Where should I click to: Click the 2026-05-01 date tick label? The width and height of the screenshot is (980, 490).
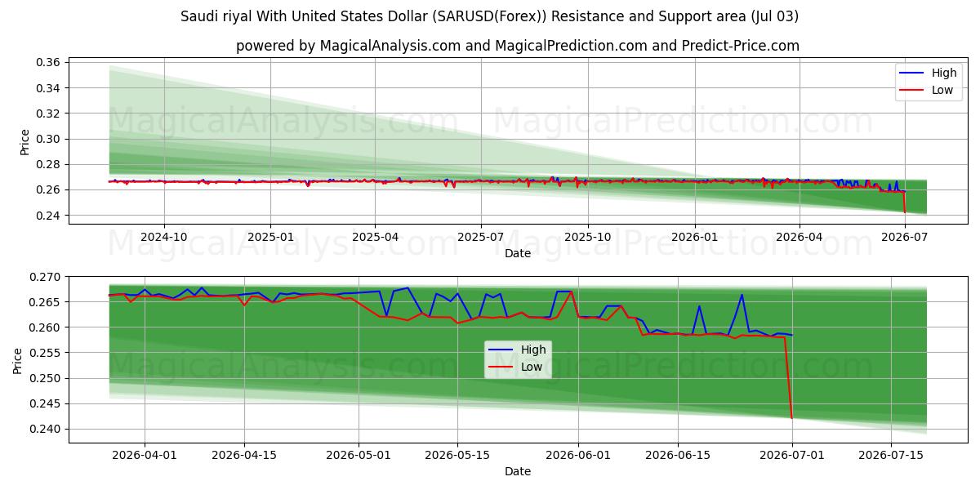coord(358,456)
